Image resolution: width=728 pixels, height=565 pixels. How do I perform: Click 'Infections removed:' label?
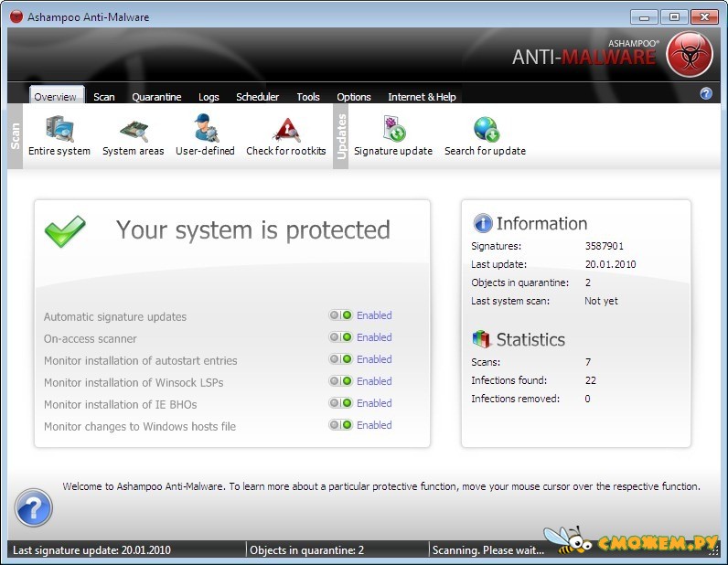click(515, 399)
